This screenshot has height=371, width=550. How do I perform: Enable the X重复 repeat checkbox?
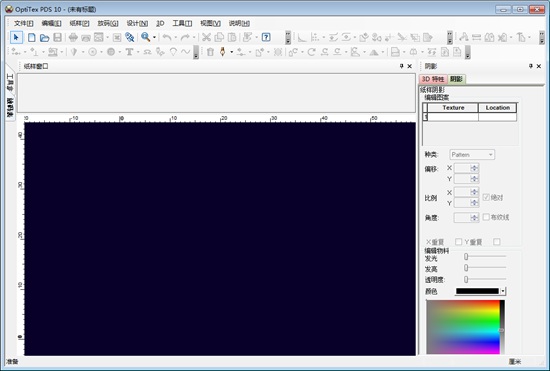click(x=458, y=242)
